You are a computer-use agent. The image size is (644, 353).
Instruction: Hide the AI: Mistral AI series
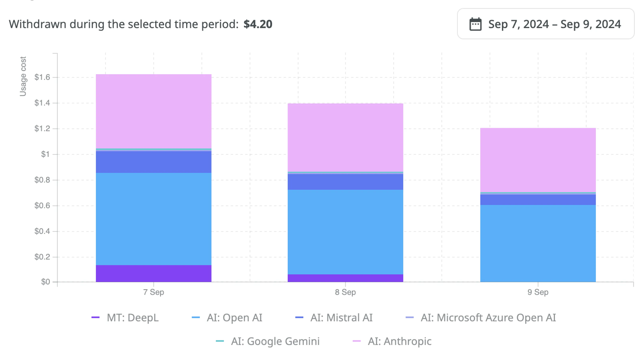[341, 317]
